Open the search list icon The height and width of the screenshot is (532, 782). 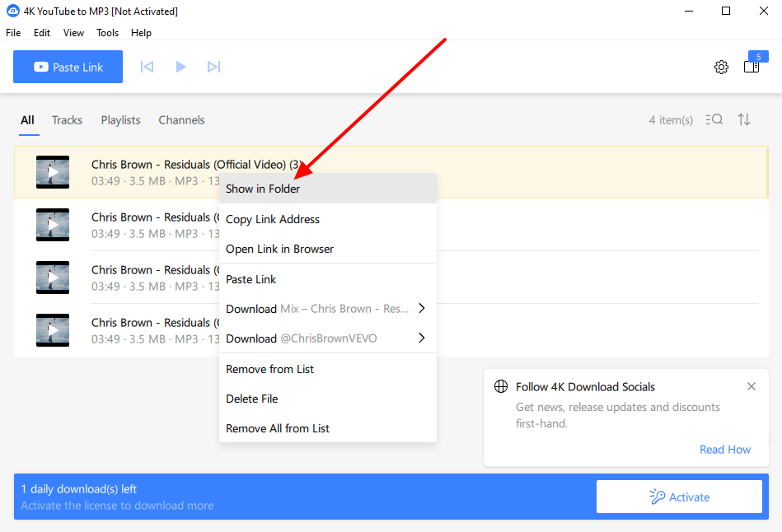pos(714,119)
